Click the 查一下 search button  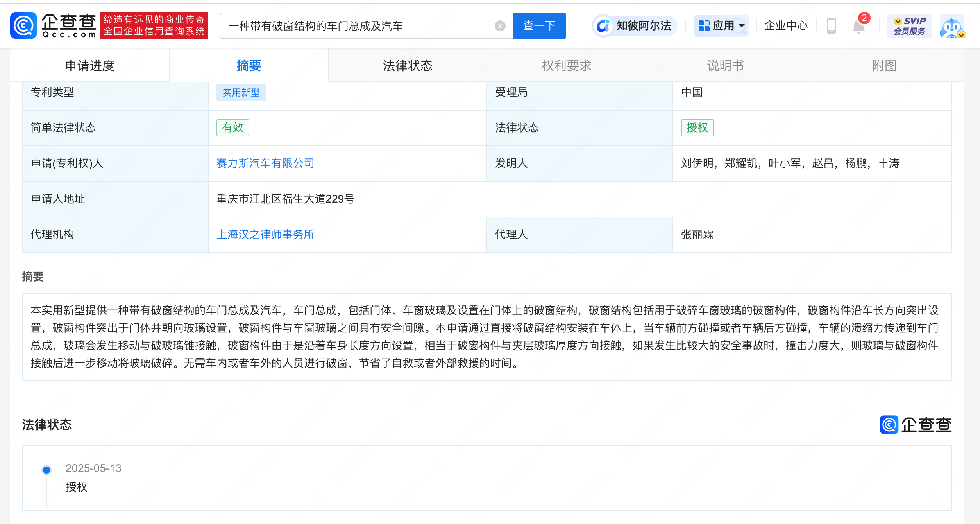tap(539, 26)
